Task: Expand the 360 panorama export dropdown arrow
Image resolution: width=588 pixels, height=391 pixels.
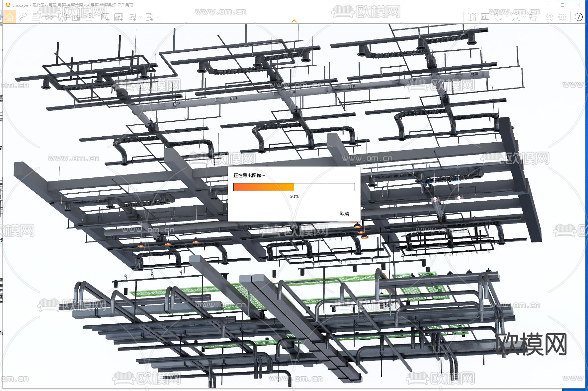Action: coord(140,17)
